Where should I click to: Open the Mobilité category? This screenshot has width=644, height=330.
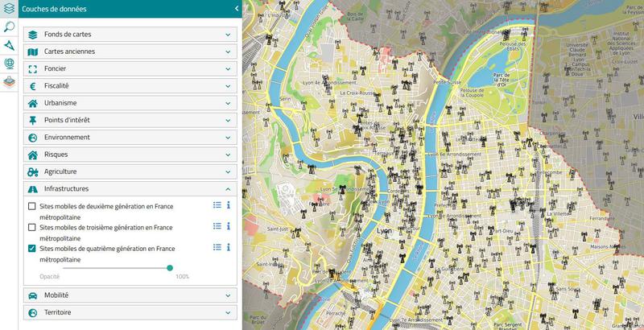(x=130, y=295)
